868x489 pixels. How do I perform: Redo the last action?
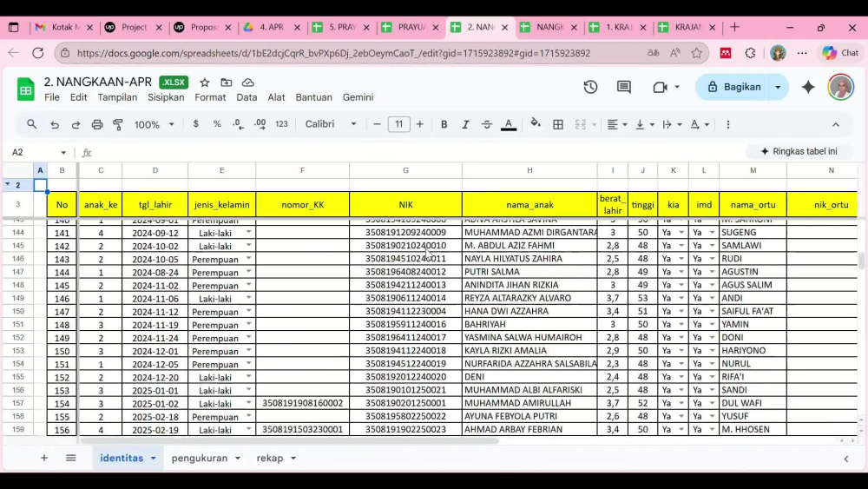(76, 124)
